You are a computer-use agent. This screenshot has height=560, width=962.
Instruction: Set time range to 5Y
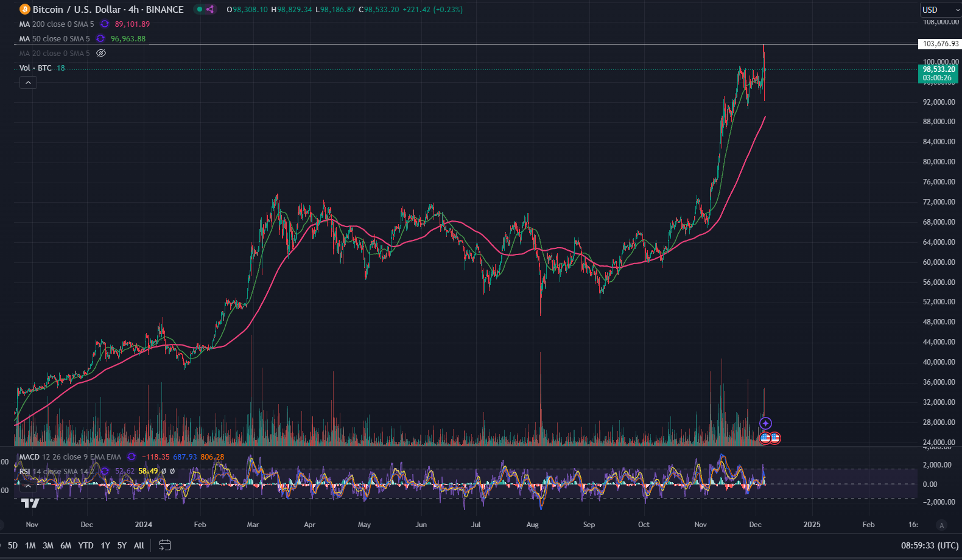[122, 545]
